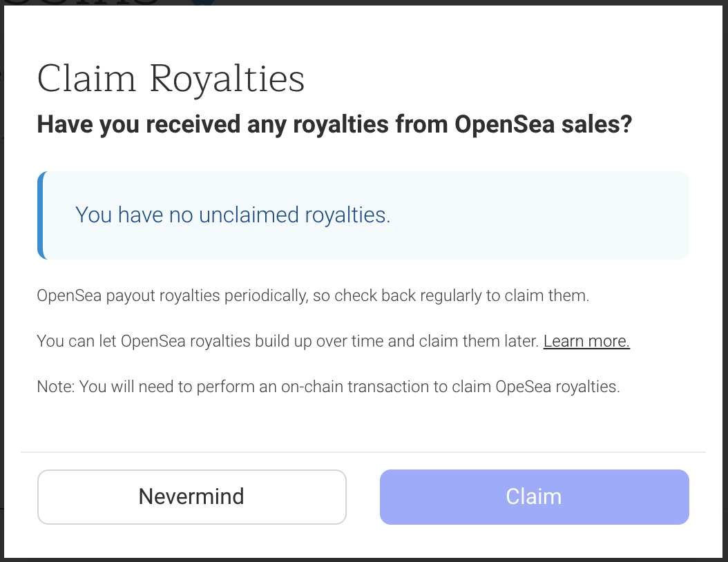Image resolution: width=728 pixels, height=562 pixels.
Task: Click the white gap between Nevermind and Claim
Action: [x=363, y=496]
